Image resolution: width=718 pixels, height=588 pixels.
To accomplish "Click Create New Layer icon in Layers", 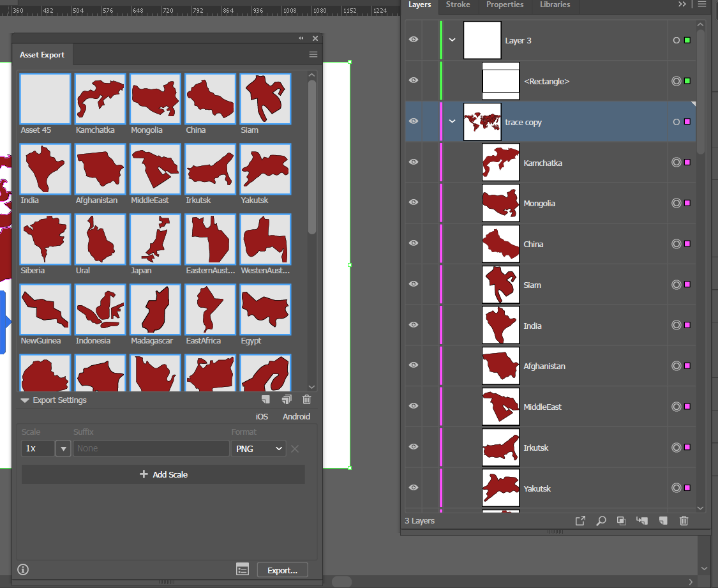I will [x=663, y=521].
